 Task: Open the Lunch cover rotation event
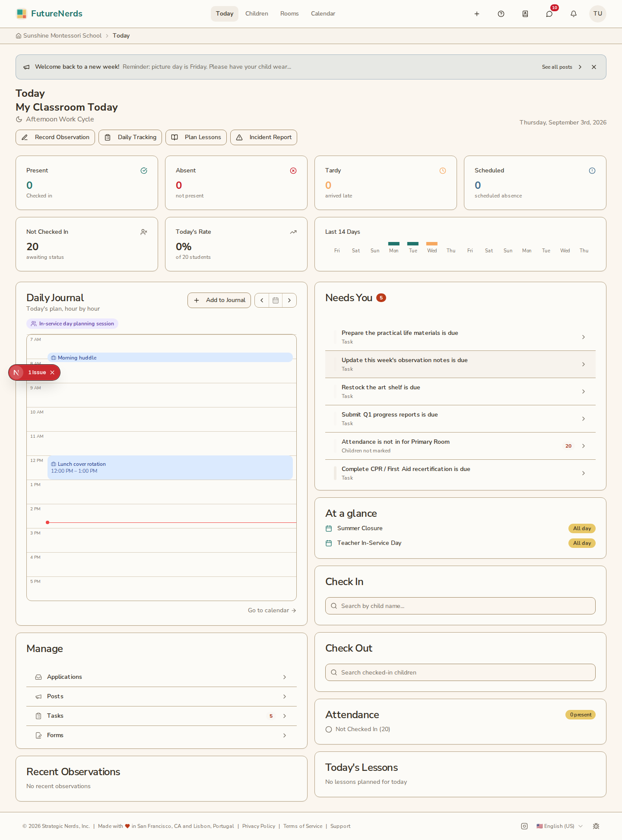(170, 468)
